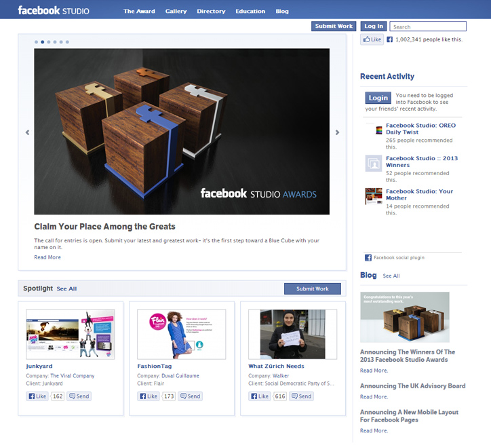Open blog image of award cubes
This screenshot has height=448, width=491.
point(405,317)
